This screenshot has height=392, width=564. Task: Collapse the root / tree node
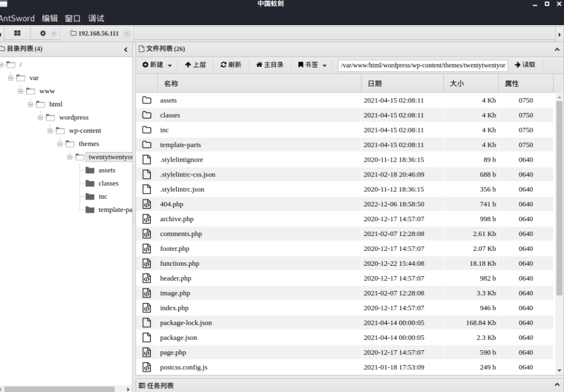tap(2, 65)
